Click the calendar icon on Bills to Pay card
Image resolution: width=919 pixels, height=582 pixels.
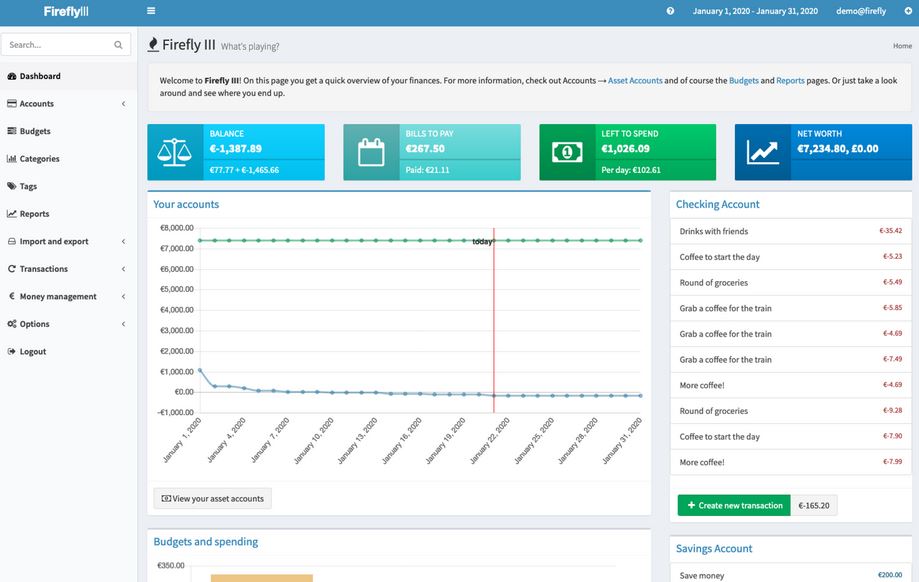coord(371,152)
